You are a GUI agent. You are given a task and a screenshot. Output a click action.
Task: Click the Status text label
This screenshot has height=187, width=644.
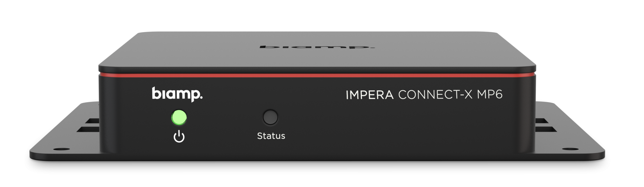pos(271,136)
